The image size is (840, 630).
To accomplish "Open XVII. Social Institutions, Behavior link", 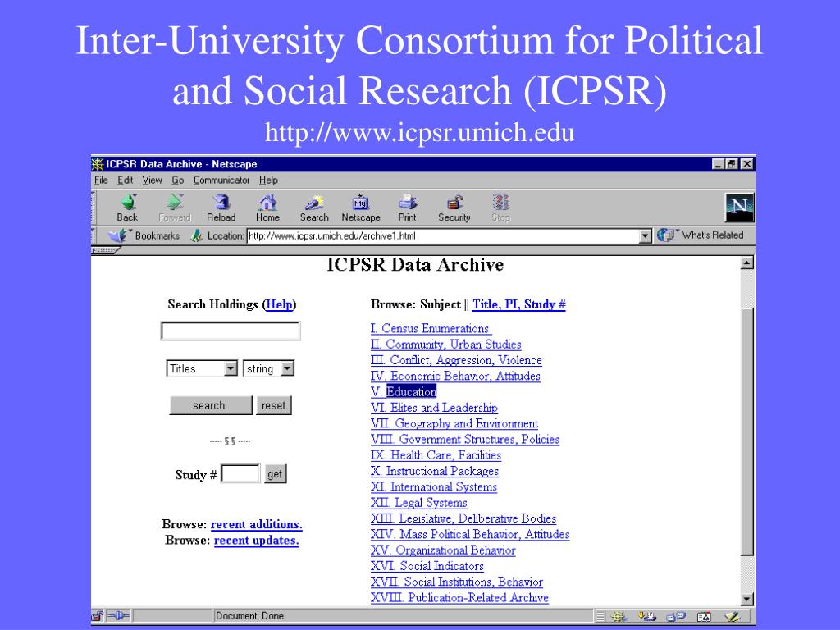I will pyautogui.click(x=457, y=582).
